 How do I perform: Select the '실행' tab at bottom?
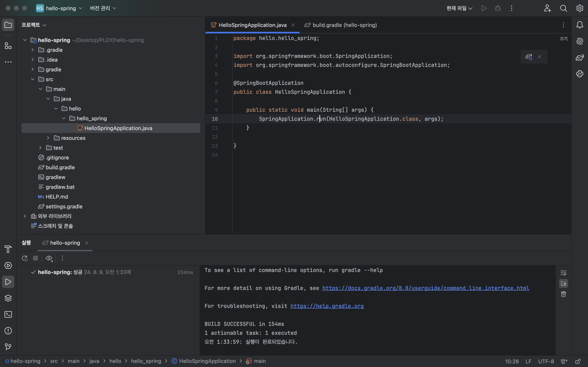click(x=26, y=243)
